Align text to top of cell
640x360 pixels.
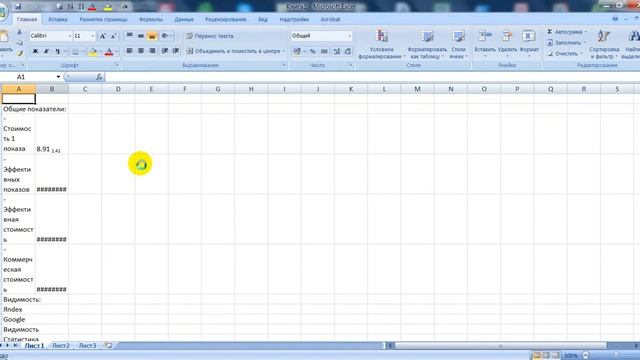coord(129,36)
